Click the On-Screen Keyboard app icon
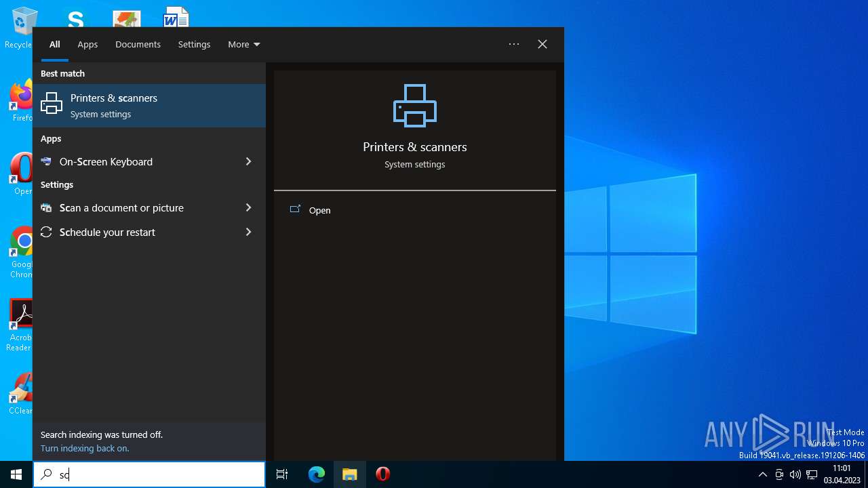 point(46,161)
